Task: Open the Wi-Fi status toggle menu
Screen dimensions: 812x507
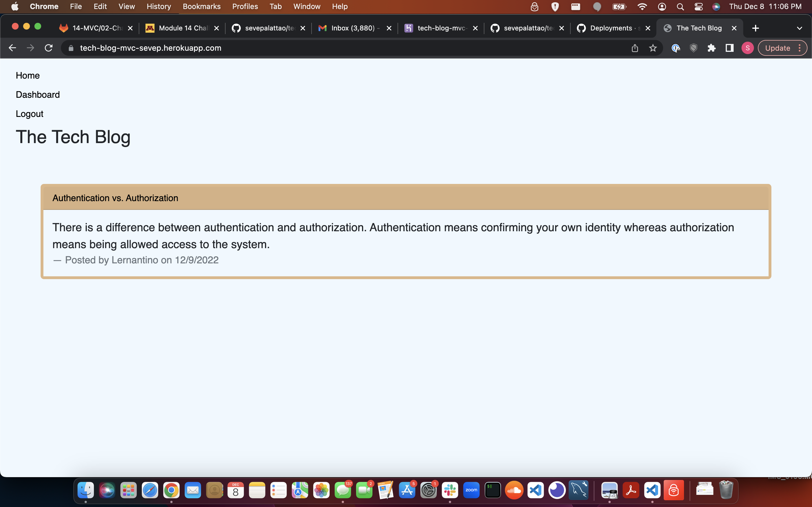Action: 642,6
